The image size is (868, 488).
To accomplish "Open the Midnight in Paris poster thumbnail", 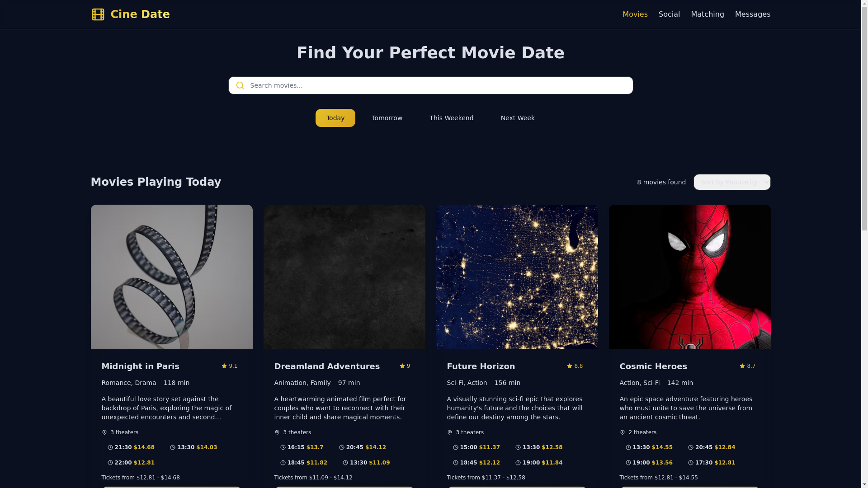I will [x=171, y=277].
